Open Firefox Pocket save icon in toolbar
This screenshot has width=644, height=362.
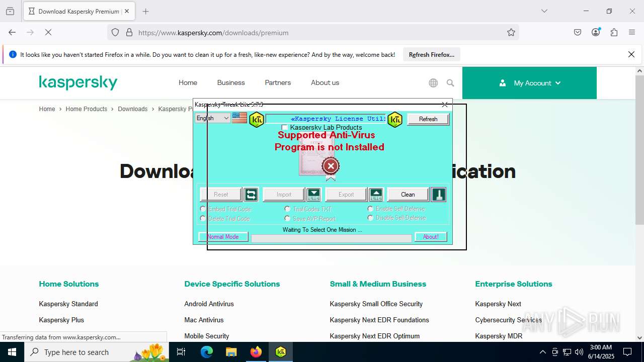pos(578,32)
